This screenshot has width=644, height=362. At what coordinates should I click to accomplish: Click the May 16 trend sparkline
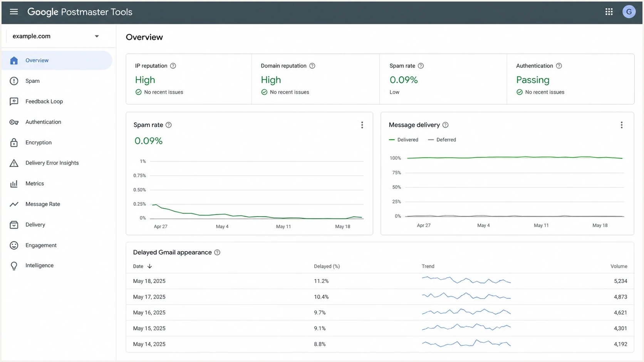click(x=466, y=312)
